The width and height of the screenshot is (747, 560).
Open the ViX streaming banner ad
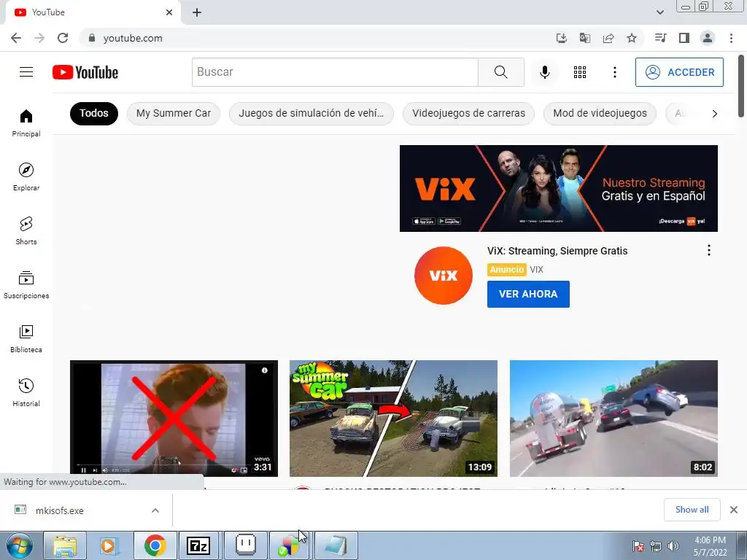(558, 189)
